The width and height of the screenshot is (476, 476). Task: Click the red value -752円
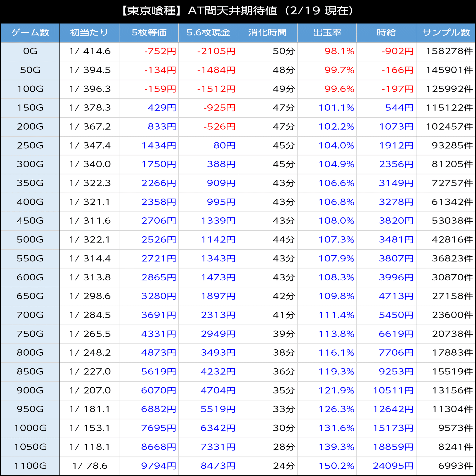click(x=160, y=51)
